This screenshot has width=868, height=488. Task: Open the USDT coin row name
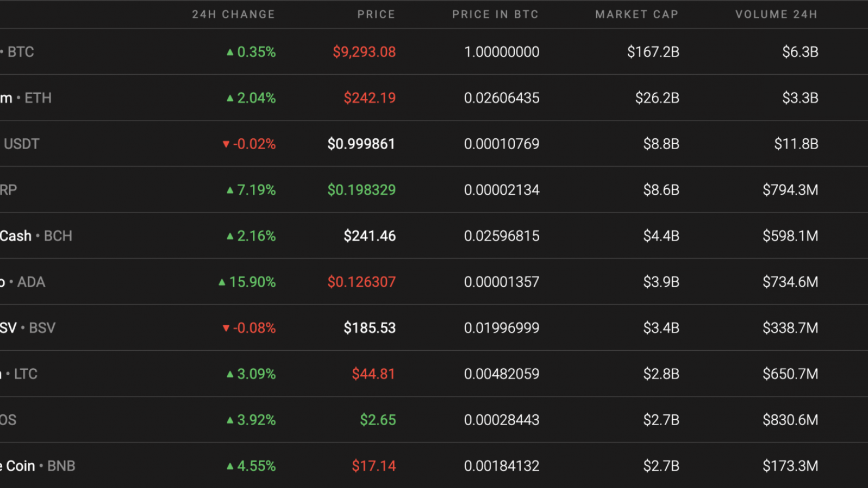coord(22,144)
